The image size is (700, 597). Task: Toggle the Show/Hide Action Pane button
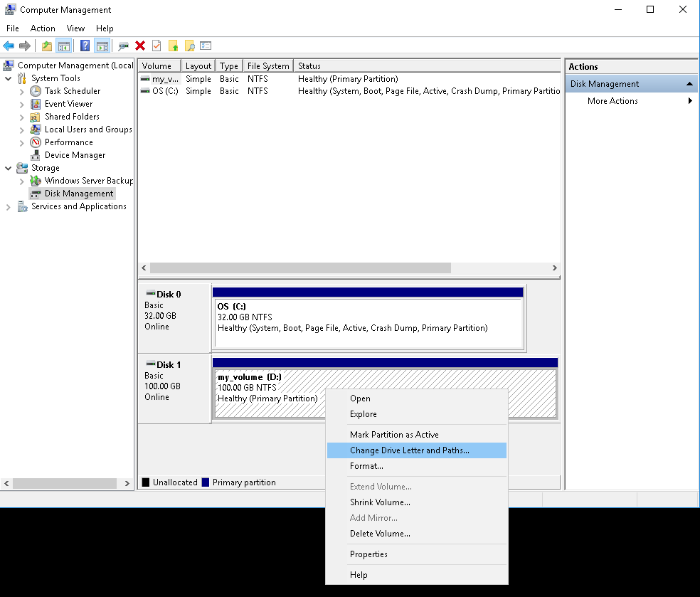(102, 46)
